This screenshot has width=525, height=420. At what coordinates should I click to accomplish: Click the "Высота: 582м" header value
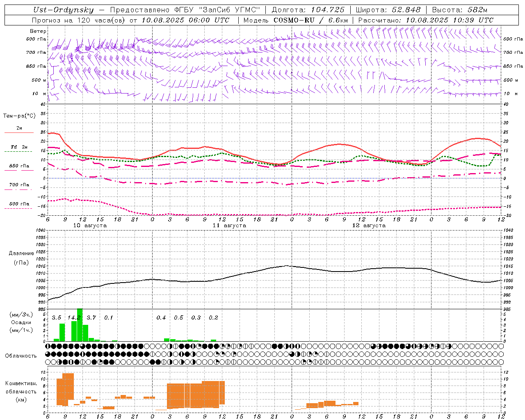459,10
